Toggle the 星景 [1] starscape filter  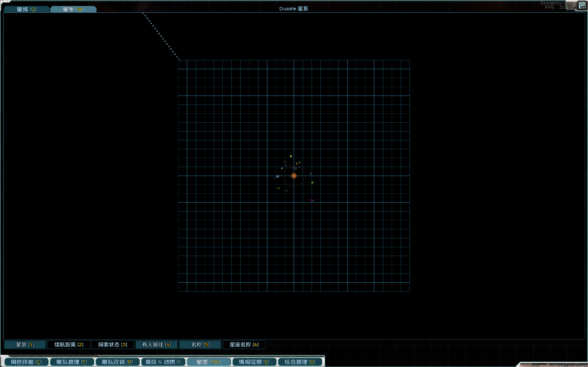[x=25, y=345]
